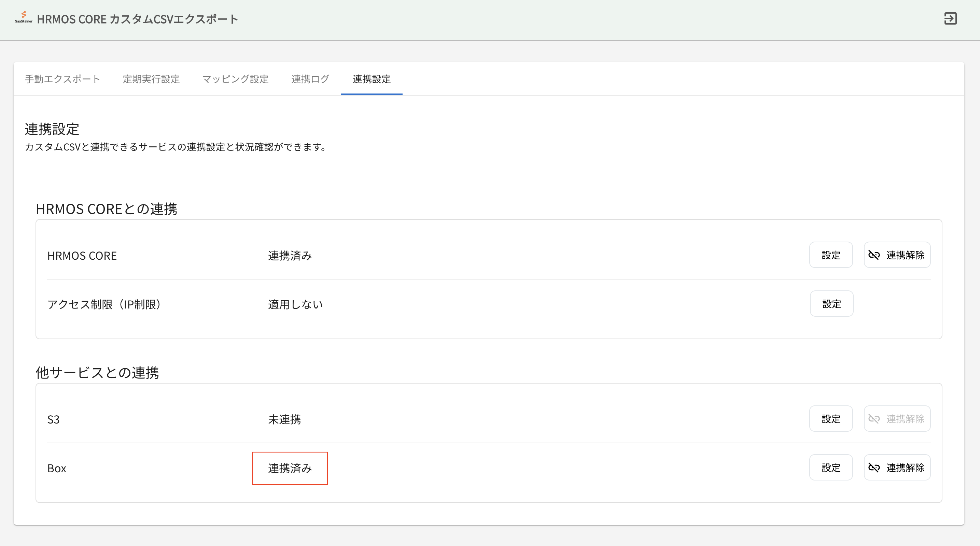Click the SaaStainer logo icon

pyautogui.click(x=24, y=17)
